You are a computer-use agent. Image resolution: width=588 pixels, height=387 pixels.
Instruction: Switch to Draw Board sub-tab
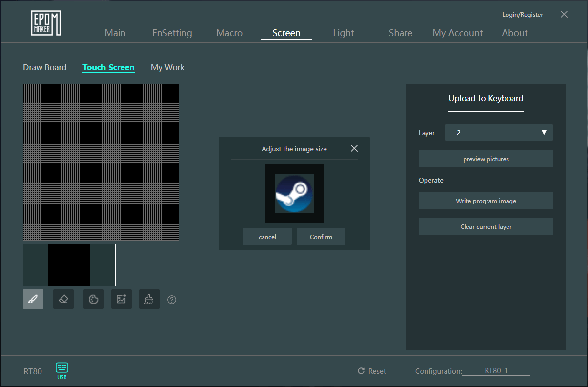tap(45, 67)
